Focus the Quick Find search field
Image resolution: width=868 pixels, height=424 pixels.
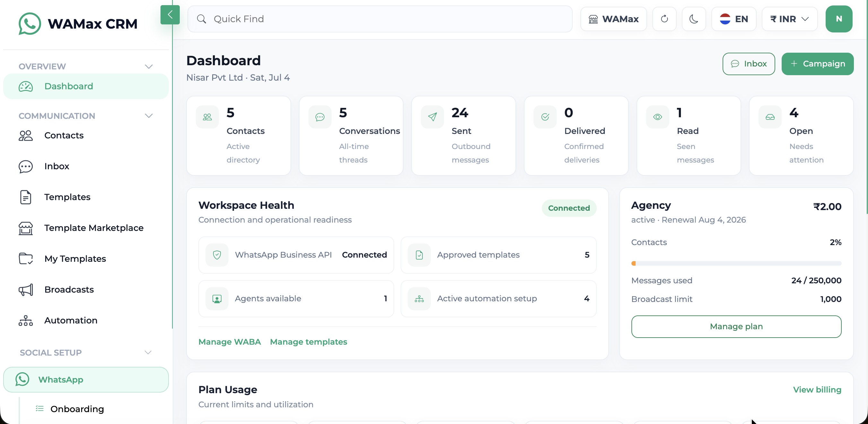tap(380, 19)
